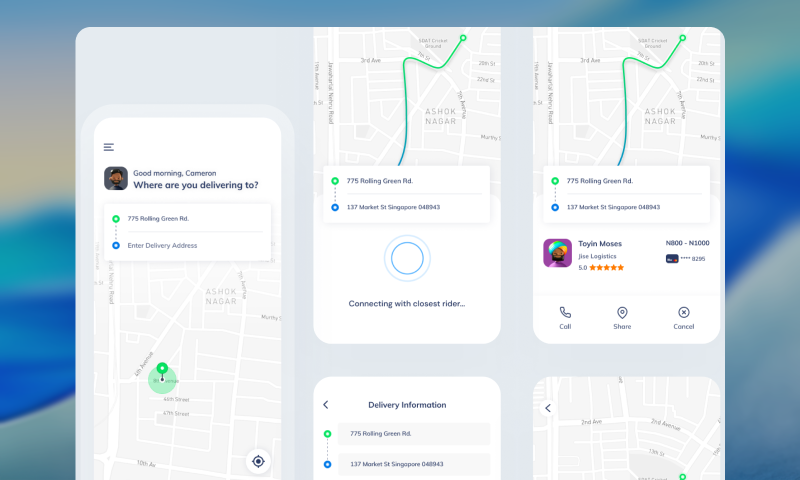Open the hamburger menu icon

click(x=109, y=147)
